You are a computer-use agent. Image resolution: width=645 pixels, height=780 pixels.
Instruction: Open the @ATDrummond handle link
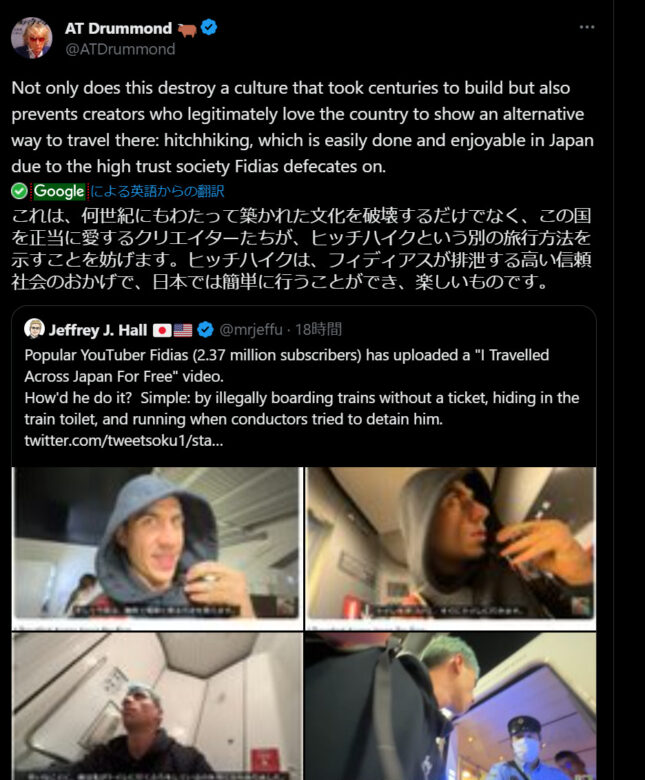120,49
